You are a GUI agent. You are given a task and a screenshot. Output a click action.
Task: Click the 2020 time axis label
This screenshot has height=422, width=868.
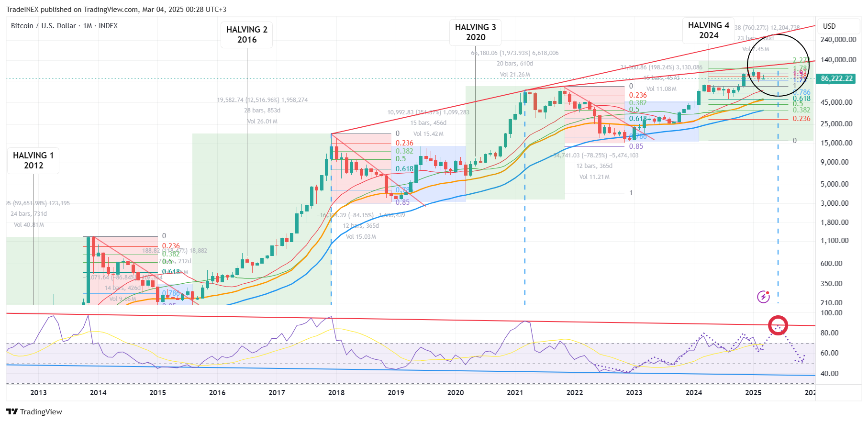[x=456, y=393]
